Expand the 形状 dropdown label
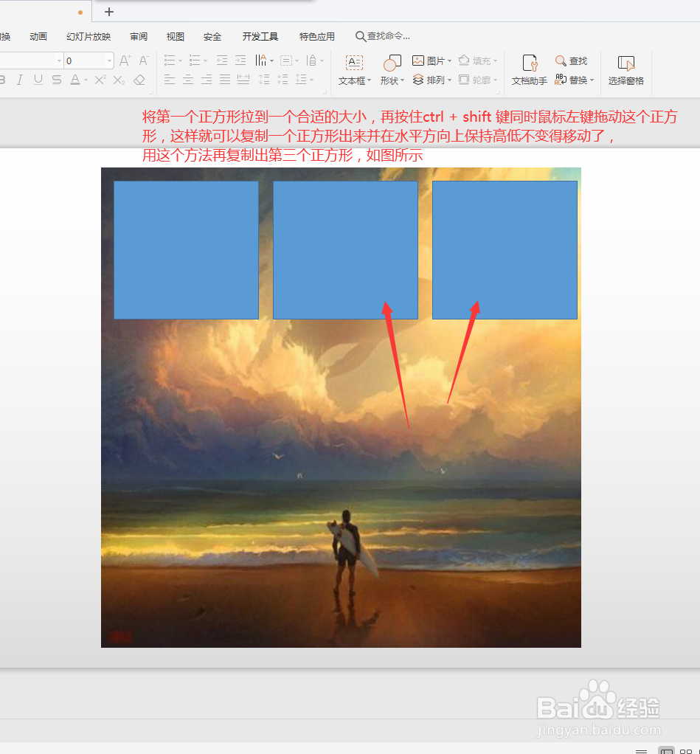This screenshot has height=754, width=700. click(x=392, y=81)
